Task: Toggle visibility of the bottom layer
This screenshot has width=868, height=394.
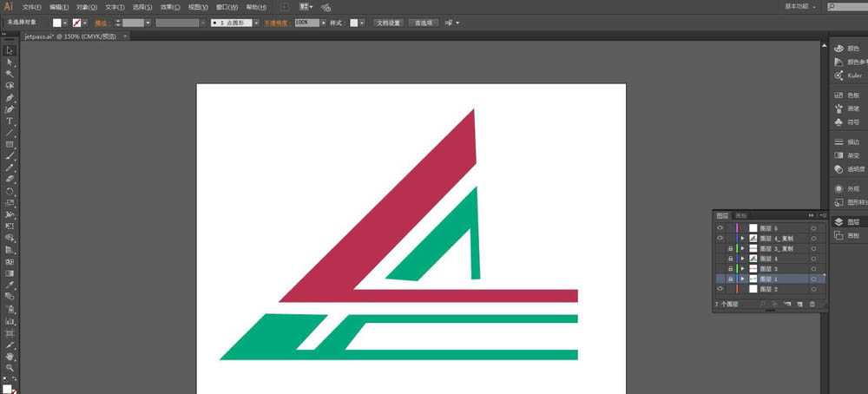Action: click(720, 289)
